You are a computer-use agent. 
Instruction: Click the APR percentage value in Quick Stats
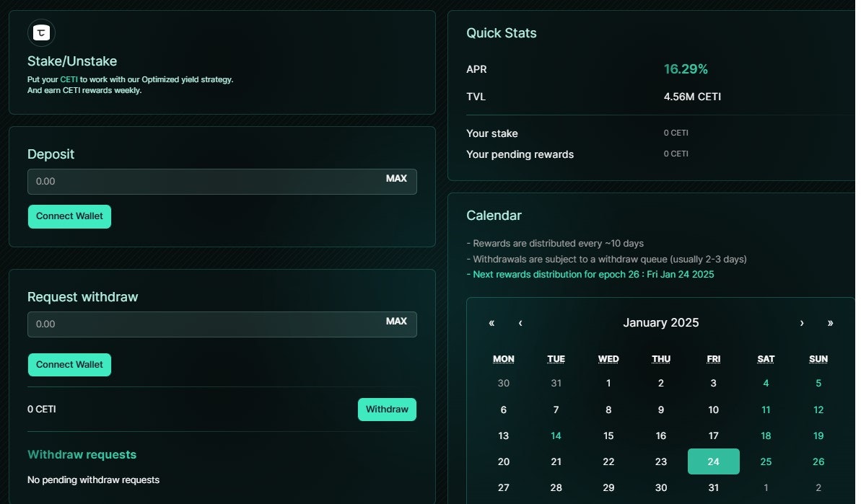pos(685,69)
